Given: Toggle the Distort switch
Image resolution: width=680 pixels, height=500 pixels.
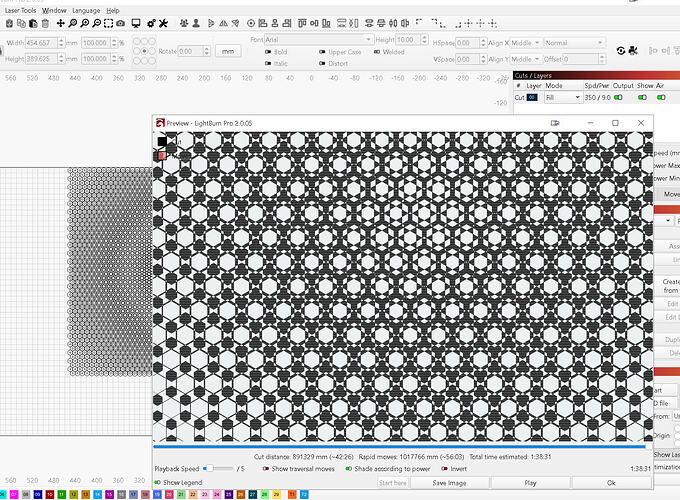Looking at the screenshot, I should [322, 63].
